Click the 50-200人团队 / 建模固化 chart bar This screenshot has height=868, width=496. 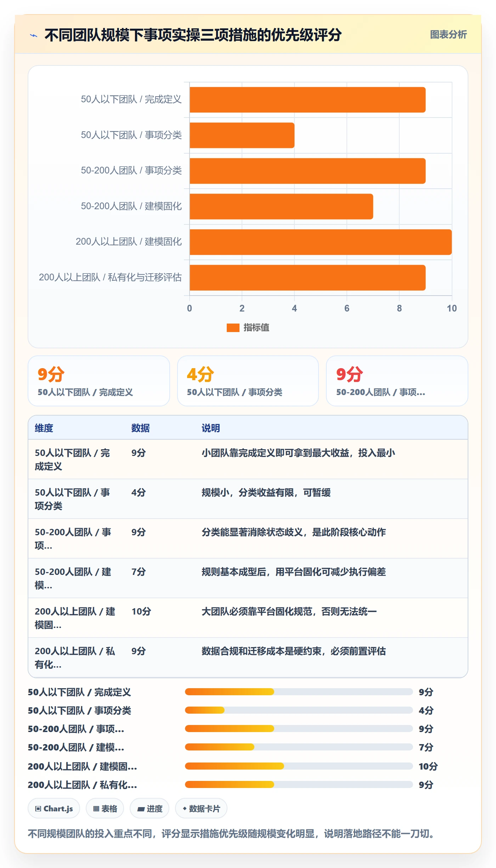[281, 206]
